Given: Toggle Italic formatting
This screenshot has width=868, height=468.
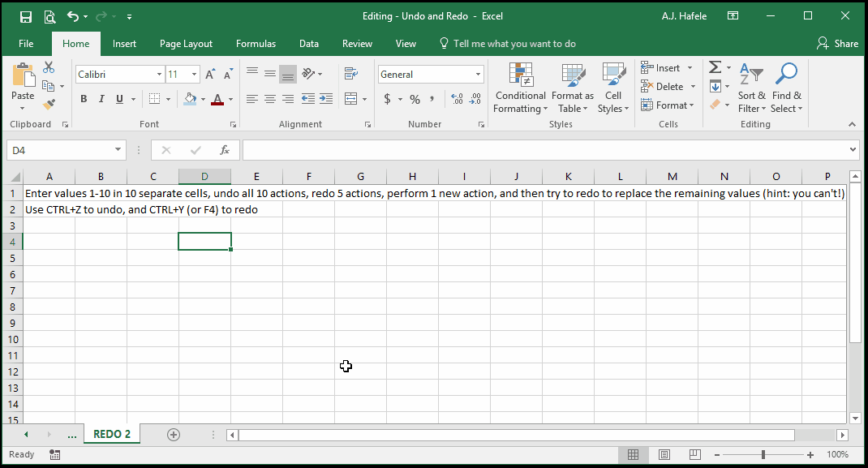Looking at the screenshot, I should point(101,99).
